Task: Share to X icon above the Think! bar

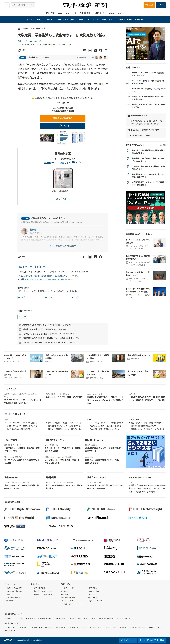Action: pyautogui.click(x=95, y=51)
